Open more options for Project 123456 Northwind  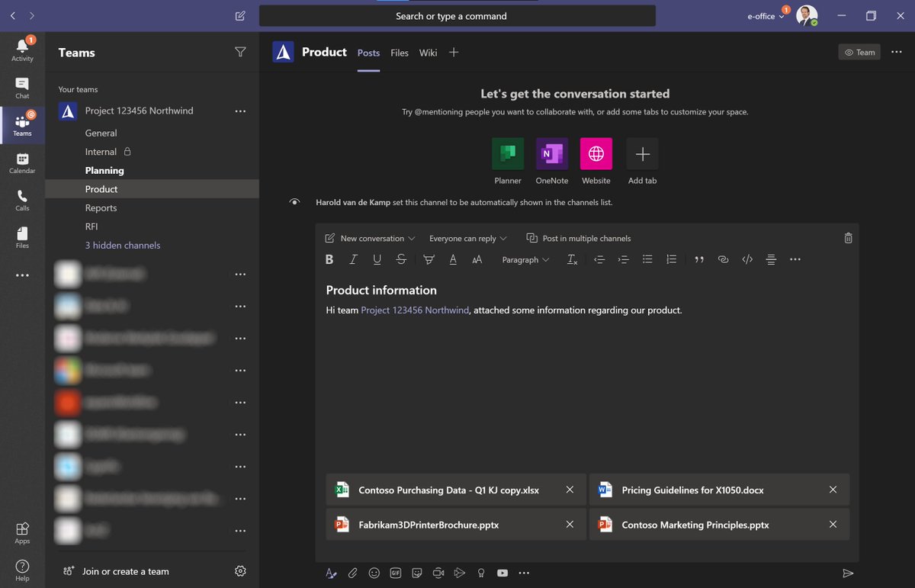240,111
